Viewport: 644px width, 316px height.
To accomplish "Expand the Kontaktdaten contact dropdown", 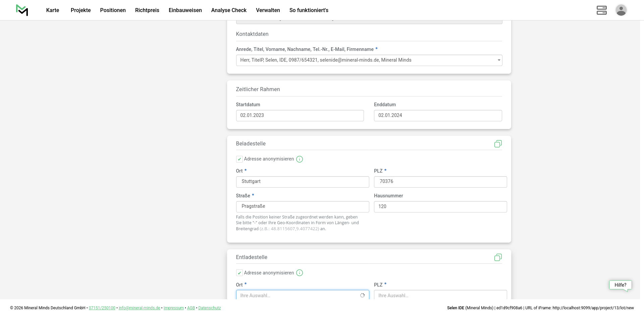I will pyautogui.click(x=369, y=60).
